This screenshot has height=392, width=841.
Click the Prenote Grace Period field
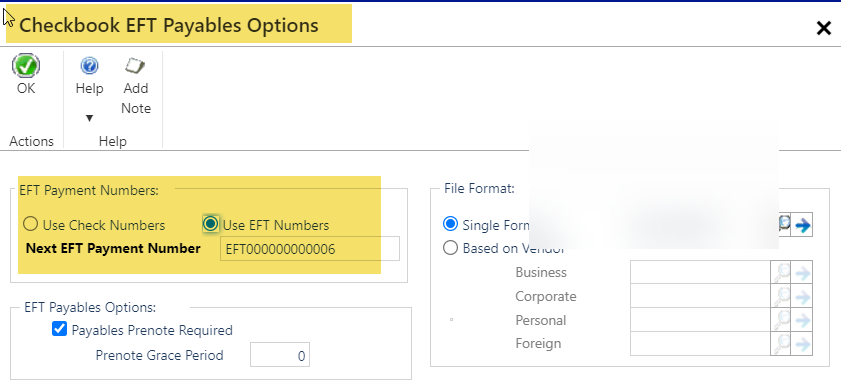279,356
